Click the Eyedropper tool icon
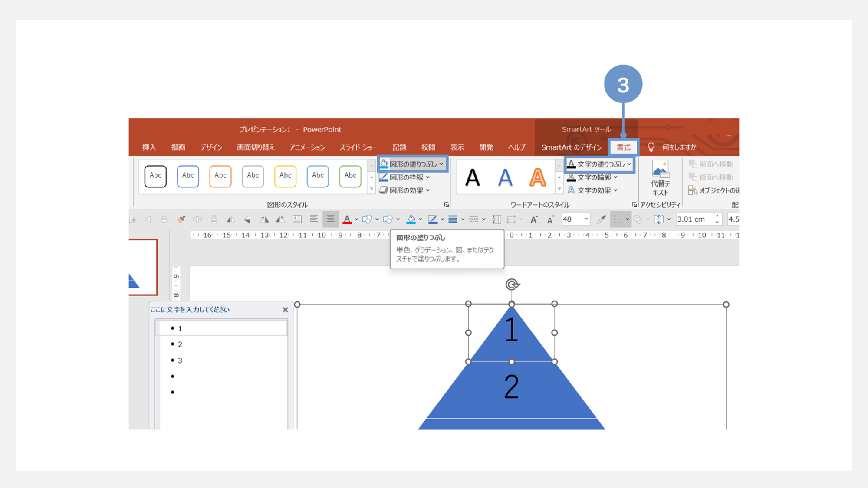Viewport: 868px width, 488px height. (601, 219)
